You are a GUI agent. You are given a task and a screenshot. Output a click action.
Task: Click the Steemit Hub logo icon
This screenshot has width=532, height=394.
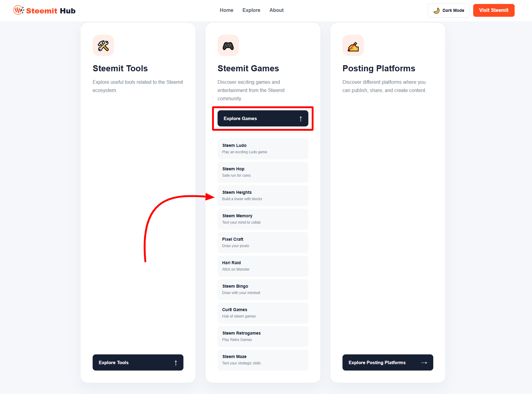(19, 10)
